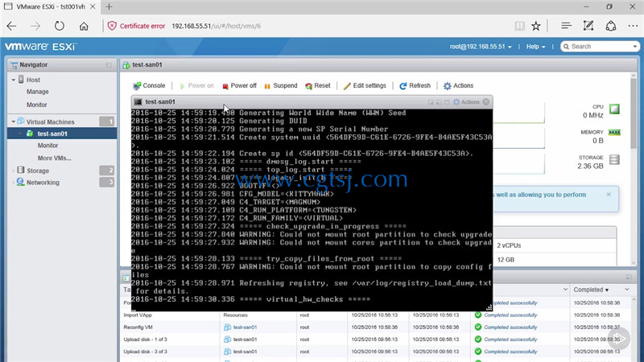This screenshot has height=362, width=644.
Task: Click the 2 vCPUs value
Action: tap(509, 245)
